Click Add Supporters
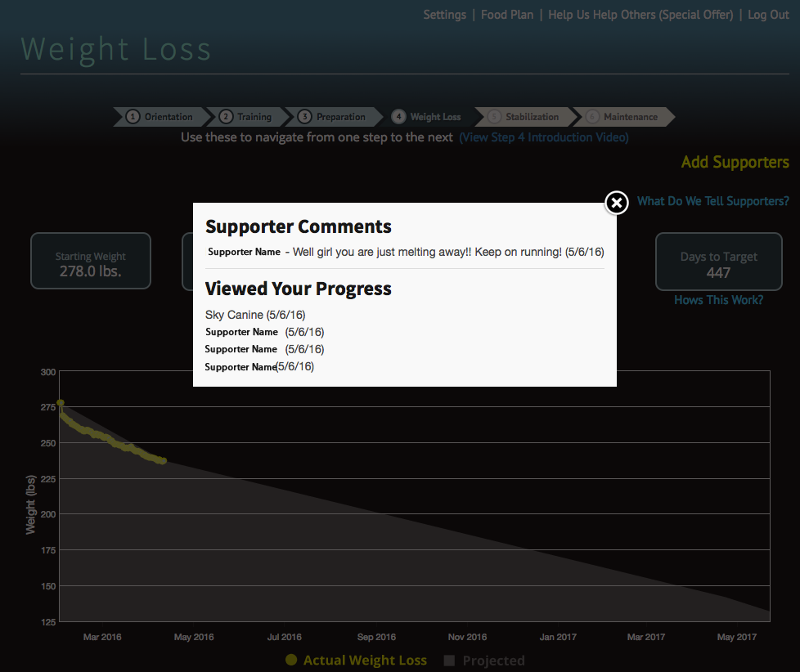800x672 pixels. (735, 162)
